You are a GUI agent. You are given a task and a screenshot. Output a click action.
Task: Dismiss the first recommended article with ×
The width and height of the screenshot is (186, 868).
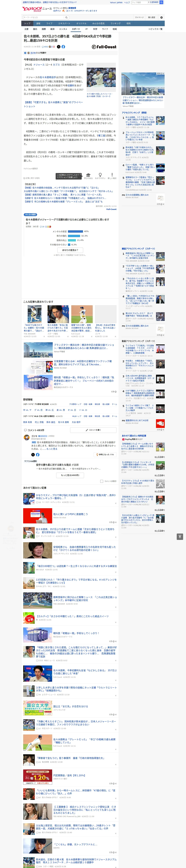point(44,336)
